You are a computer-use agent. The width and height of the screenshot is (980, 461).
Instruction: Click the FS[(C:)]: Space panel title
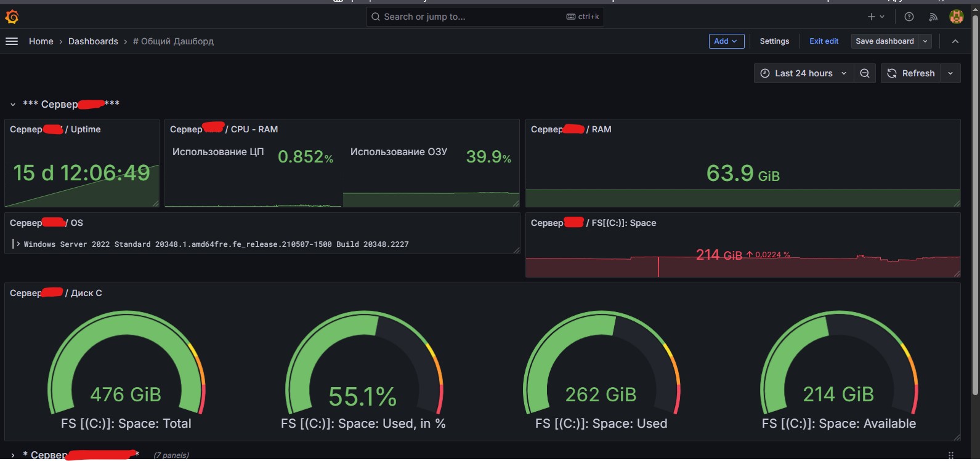pyautogui.click(x=593, y=223)
